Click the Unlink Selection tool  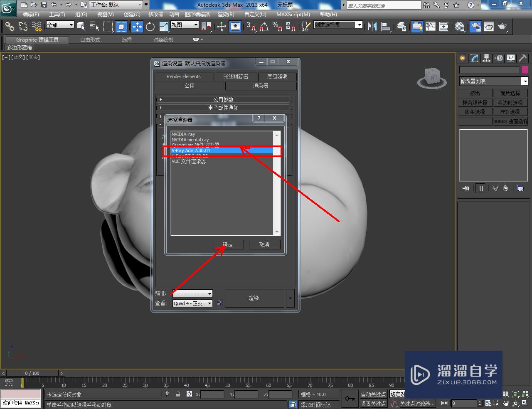pyautogui.click(x=23, y=27)
